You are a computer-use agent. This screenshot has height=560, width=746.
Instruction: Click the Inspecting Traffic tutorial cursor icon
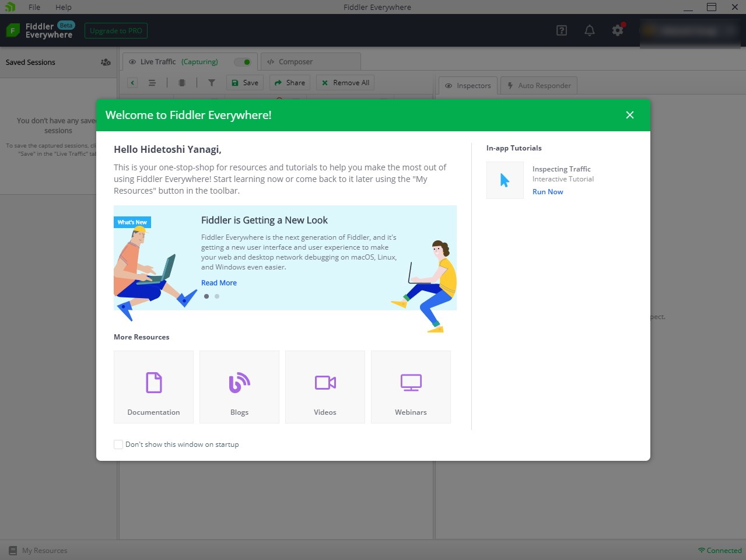tap(505, 180)
